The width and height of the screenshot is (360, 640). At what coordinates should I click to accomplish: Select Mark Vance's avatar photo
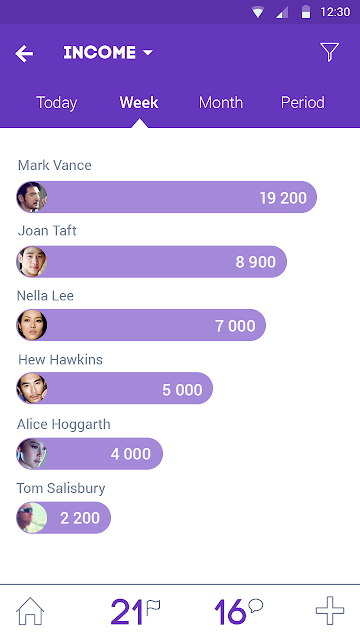point(32,197)
